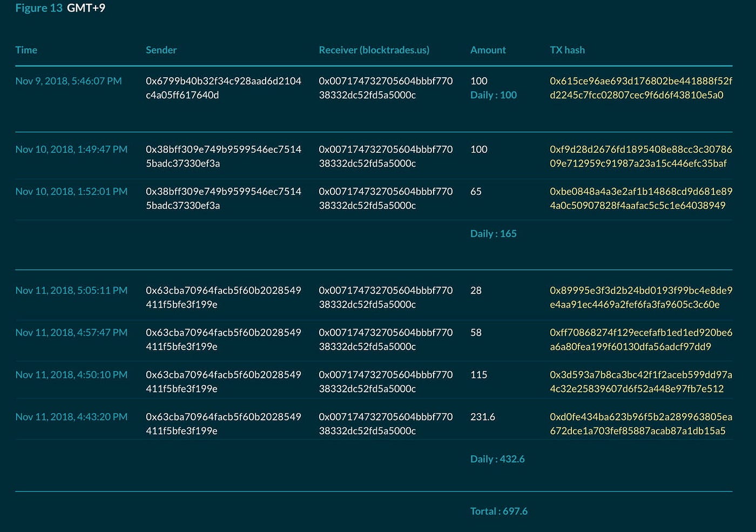Screen dimensions: 756x532
Task: Click receiver address in the Nov 9 row
Action: tap(386, 88)
